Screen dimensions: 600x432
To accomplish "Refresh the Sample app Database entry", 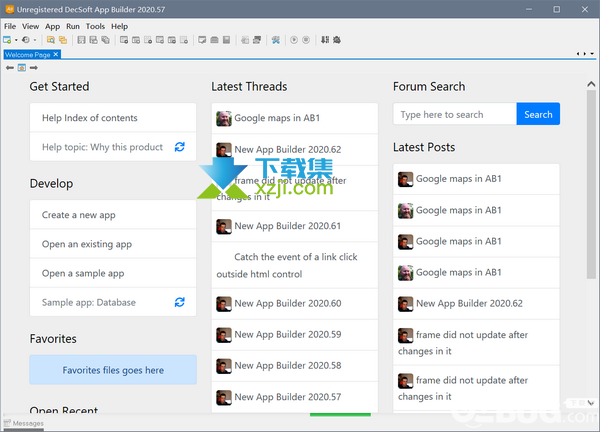I will coord(179,302).
